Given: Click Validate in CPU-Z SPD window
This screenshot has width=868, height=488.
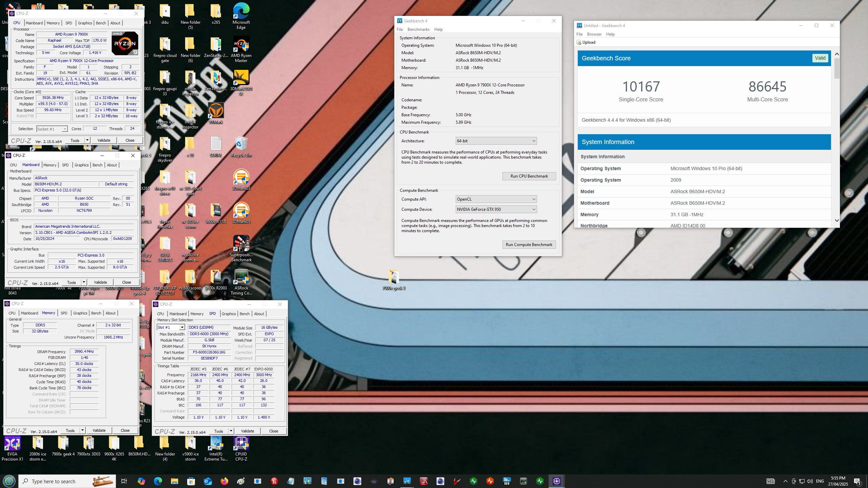Looking at the screenshot, I should click(248, 431).
